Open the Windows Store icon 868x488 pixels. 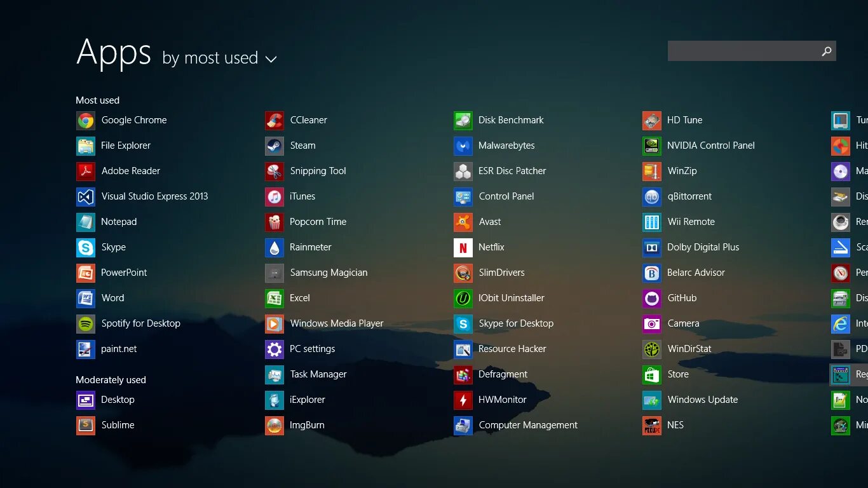pos(652,374)
